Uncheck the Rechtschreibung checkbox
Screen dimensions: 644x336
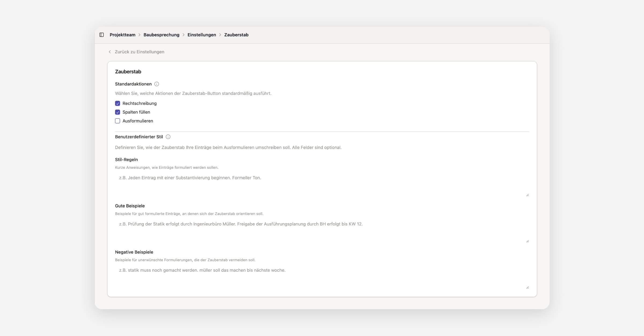[x=118, y=103]
